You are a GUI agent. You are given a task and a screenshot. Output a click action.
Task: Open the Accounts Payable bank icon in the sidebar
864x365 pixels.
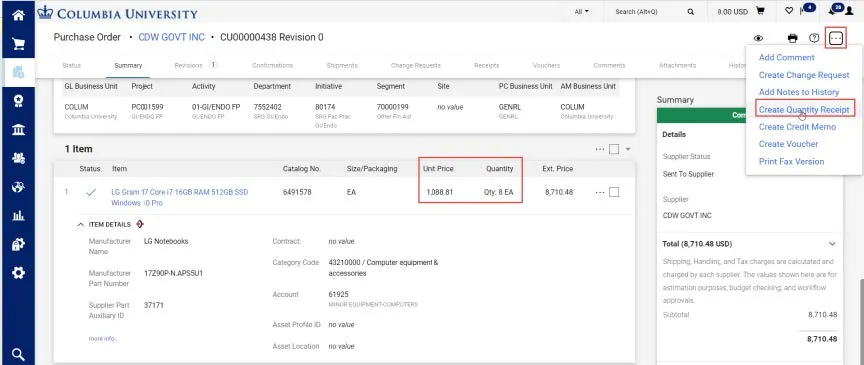(18, 130)
